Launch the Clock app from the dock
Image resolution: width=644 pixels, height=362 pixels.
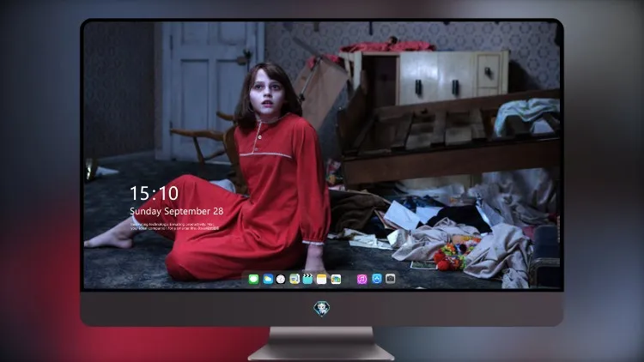point(281,280)
